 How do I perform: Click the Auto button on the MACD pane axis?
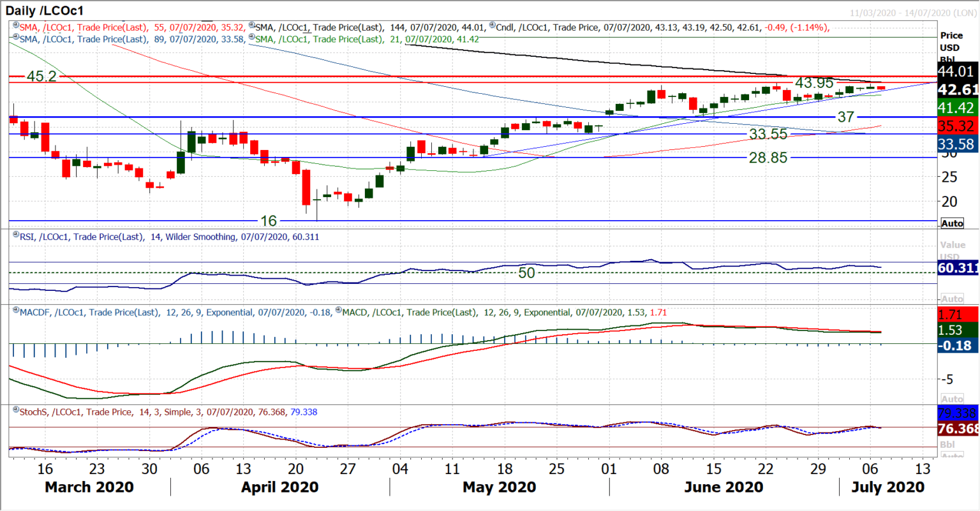953,397
